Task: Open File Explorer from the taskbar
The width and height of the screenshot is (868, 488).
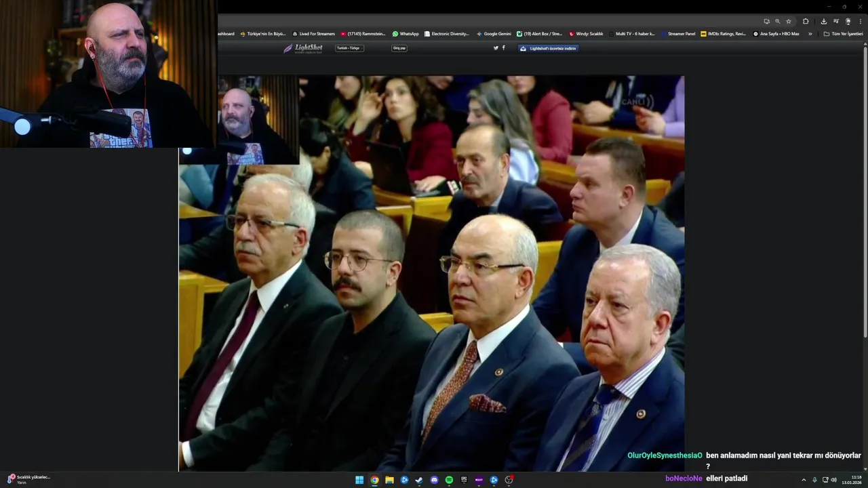Action: tap(389, 480)
